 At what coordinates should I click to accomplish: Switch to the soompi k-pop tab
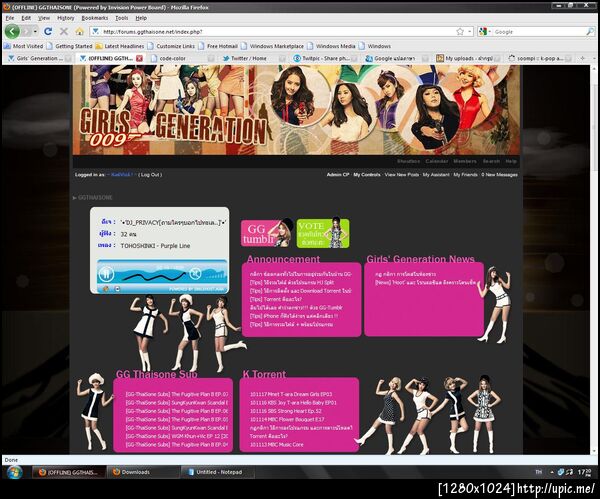(539, 58)
